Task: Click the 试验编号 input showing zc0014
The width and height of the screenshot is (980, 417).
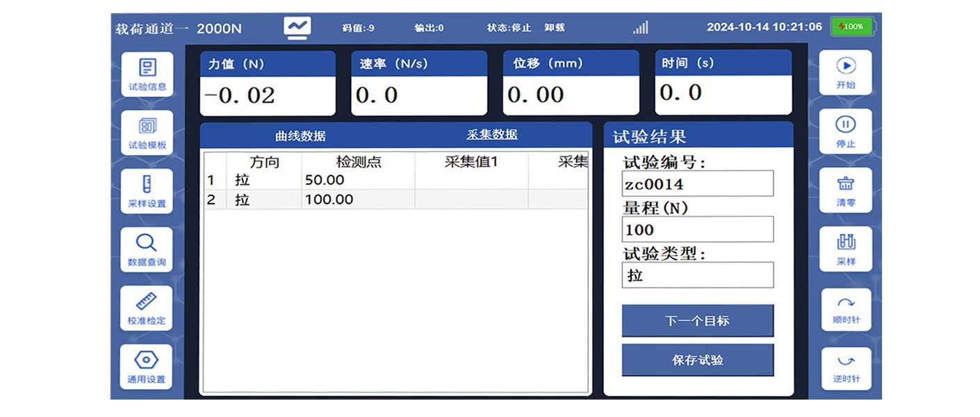Action: pos(697,183)
